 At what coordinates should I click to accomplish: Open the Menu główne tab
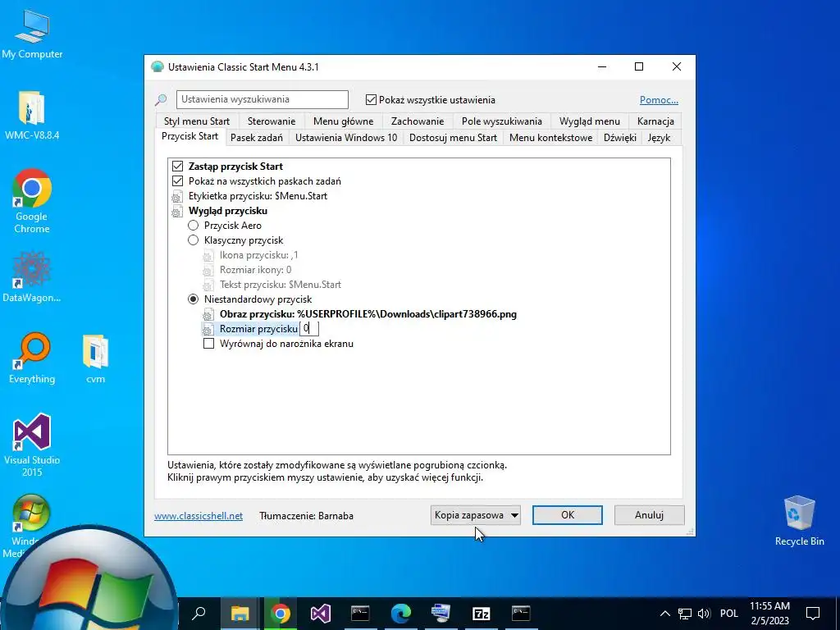(x=343, y=121)
